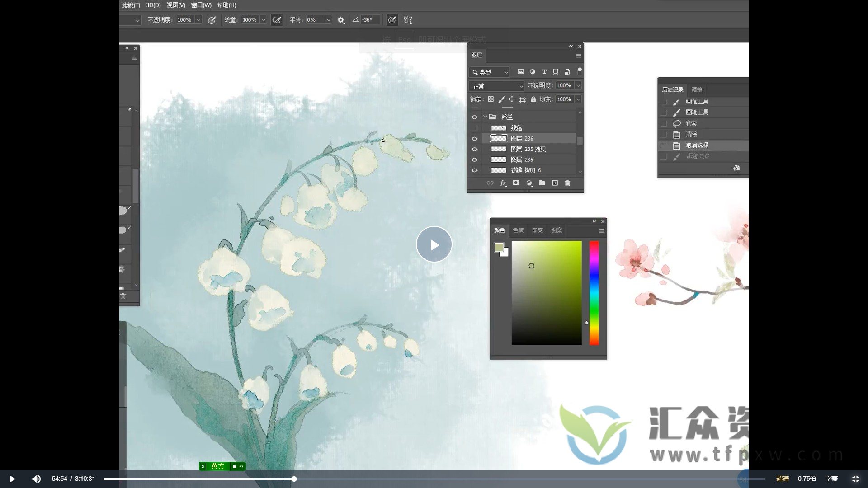Toggle symmetry paint butterfly icon
Screen dimensions: 868x488
(x=408, y=20)
